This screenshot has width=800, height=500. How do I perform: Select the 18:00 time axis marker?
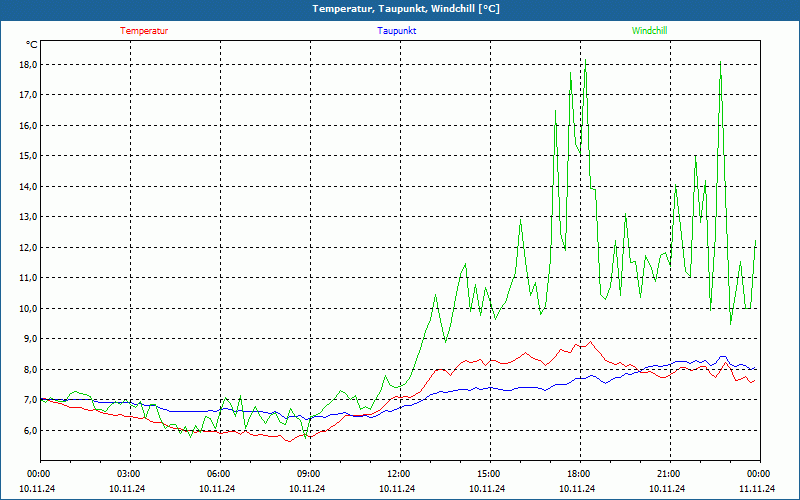click(579, 474)
